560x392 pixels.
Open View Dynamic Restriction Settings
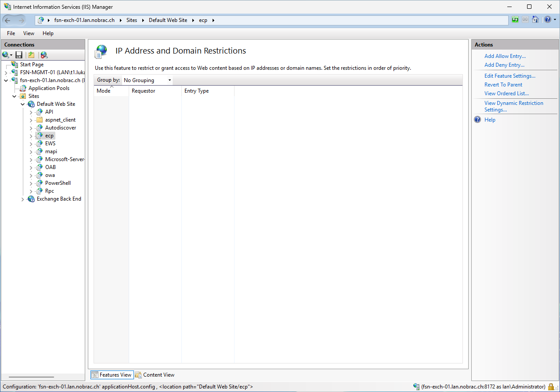coord(513,106)
